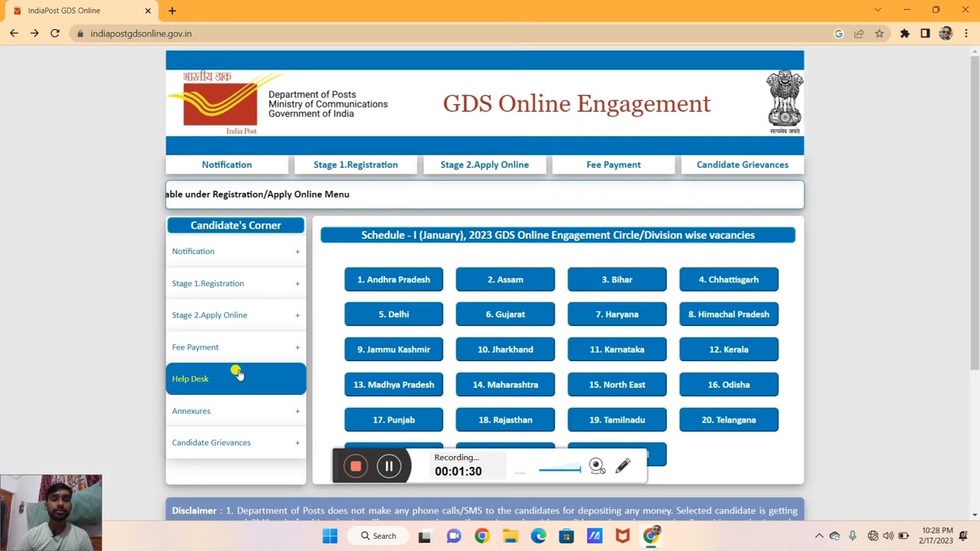Pause the screen recording
980x551 pixels.
tap(389, 466)
